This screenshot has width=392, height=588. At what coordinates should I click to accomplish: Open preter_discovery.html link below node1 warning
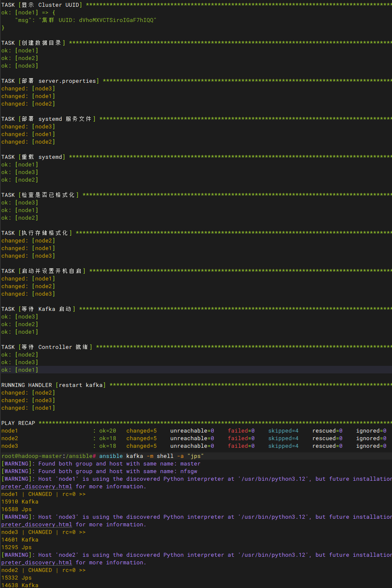(37, 487)
